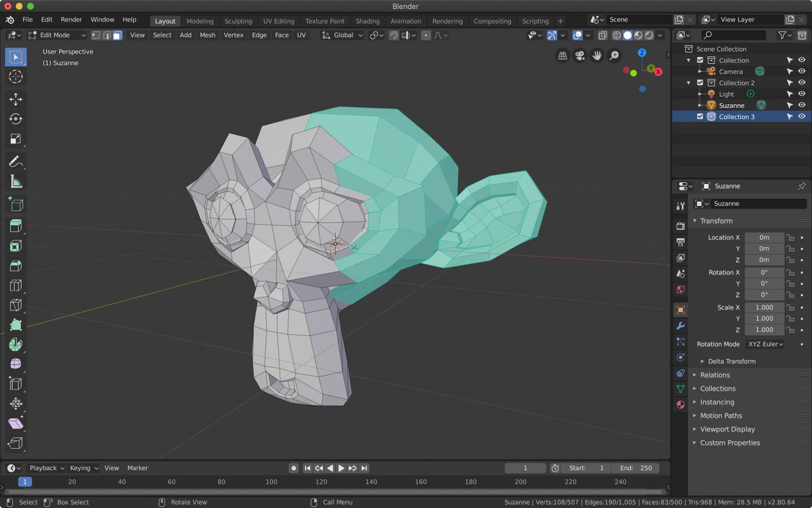
Task: Click the pan view hand icon
Action: click(597, 56)
